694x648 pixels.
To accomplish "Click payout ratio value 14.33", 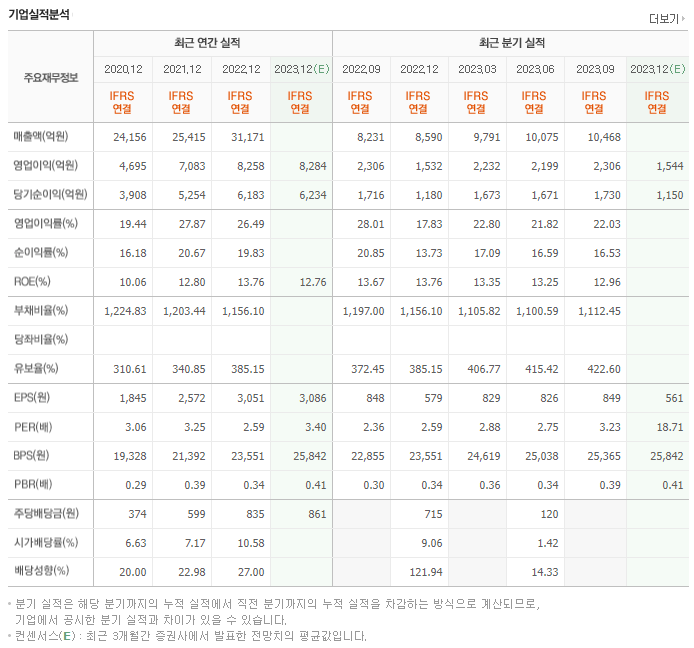I will [x=544, y=572].
